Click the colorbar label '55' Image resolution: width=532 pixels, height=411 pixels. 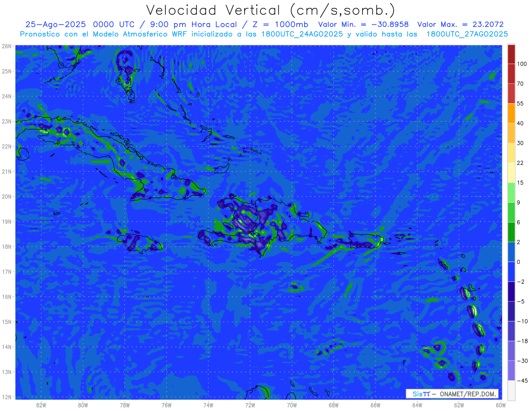pos(520,103)
